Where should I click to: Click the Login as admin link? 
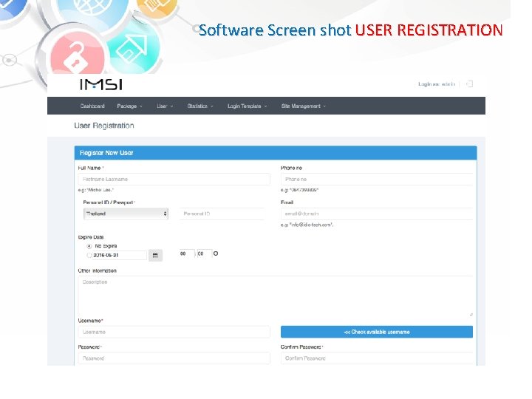point(437,83)
